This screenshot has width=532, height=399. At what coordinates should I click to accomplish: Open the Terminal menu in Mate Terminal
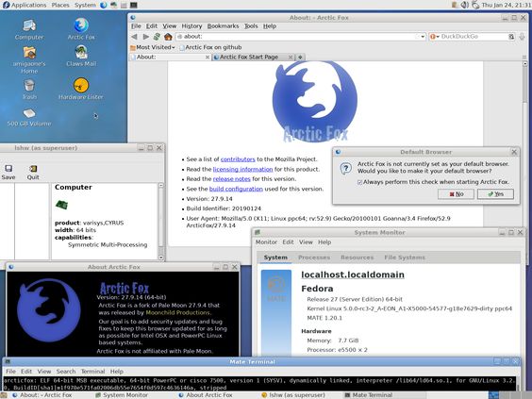tap(92, 372)
